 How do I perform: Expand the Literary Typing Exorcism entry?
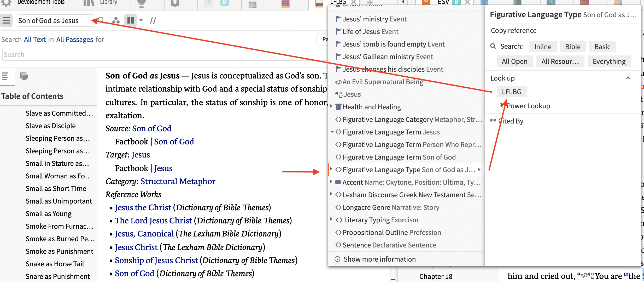pos(331,219)
